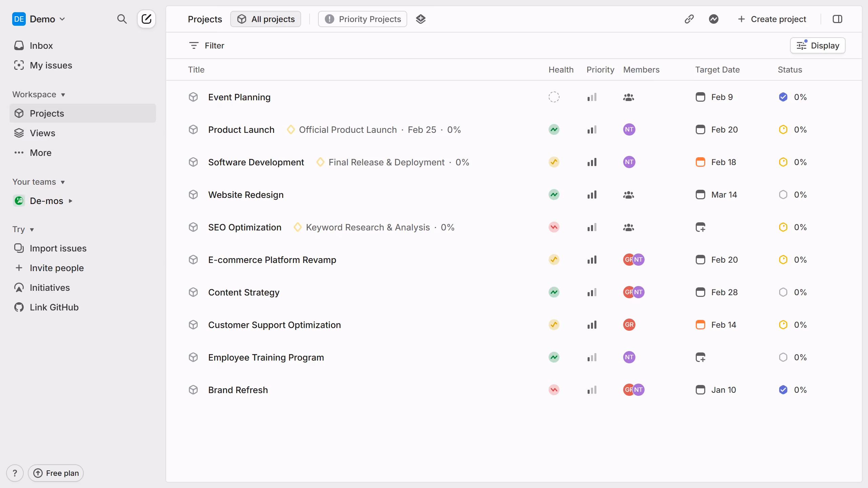Open the Employee Training Program project

click(266, 358)
